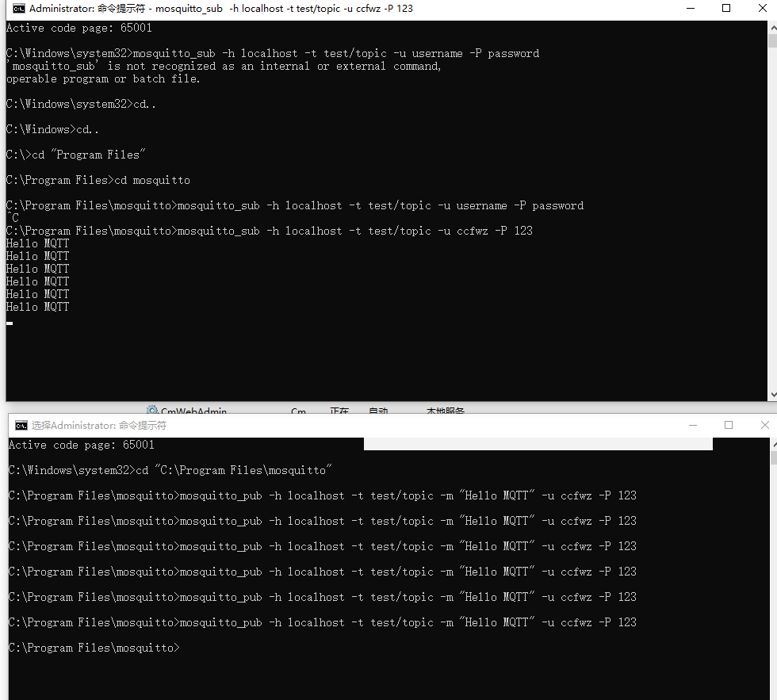
Task: Click the cmd icon in the bottom window title bar
Action: 21,426
